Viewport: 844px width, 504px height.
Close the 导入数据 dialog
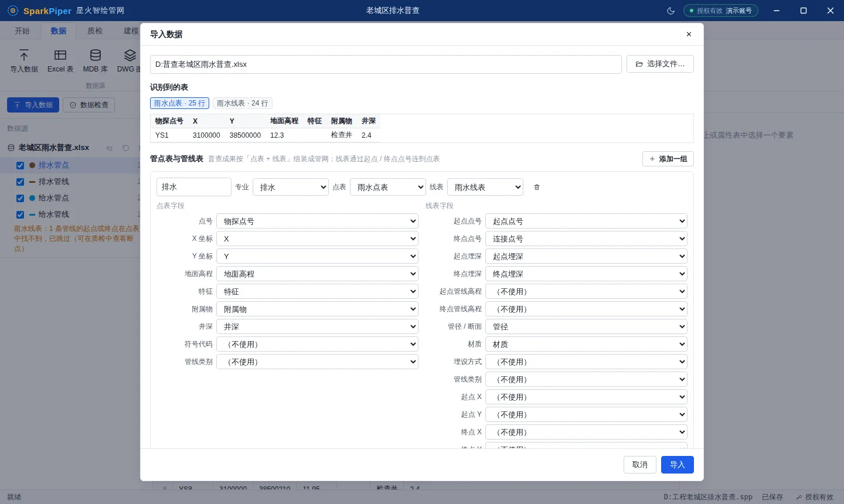click(x=689, y=35)
